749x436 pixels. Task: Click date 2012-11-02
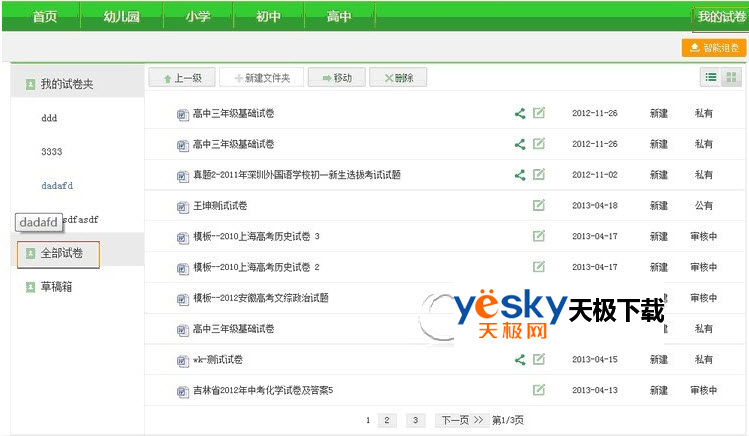[595, 175]
